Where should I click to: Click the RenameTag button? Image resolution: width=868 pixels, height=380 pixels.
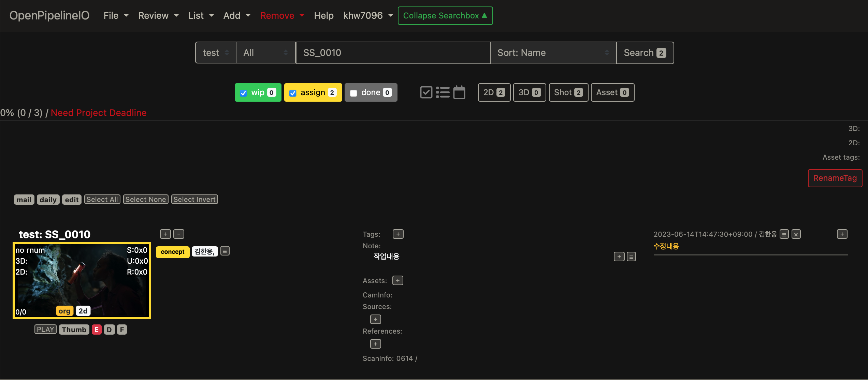pyautogui.click(x=835, y=178)
